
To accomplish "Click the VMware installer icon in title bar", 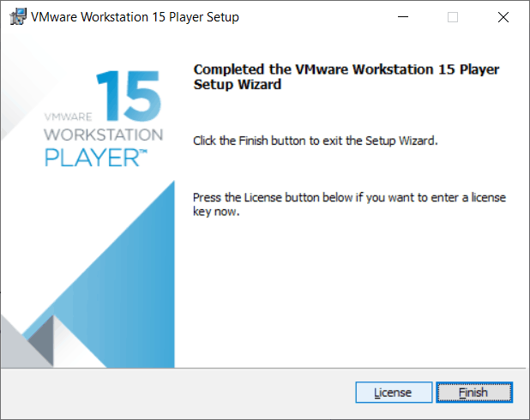I will pyautogui.click(x=16, y=17).
